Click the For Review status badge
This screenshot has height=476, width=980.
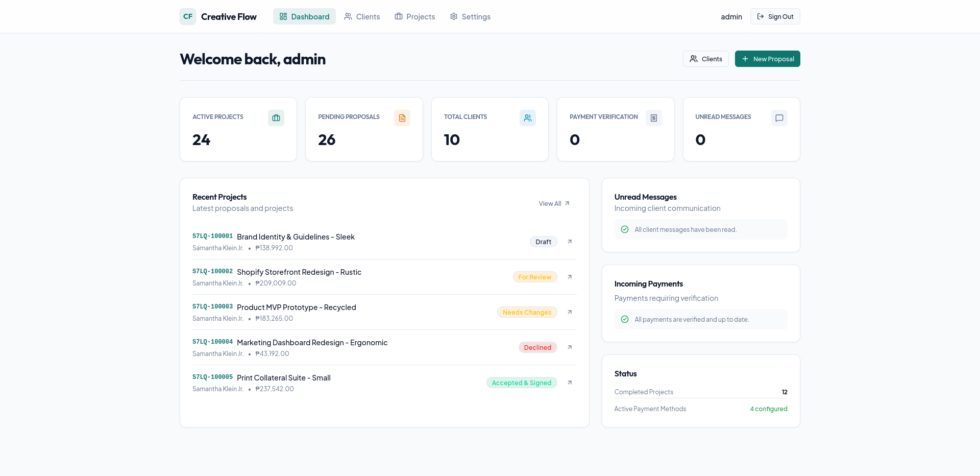coord(535,277)
